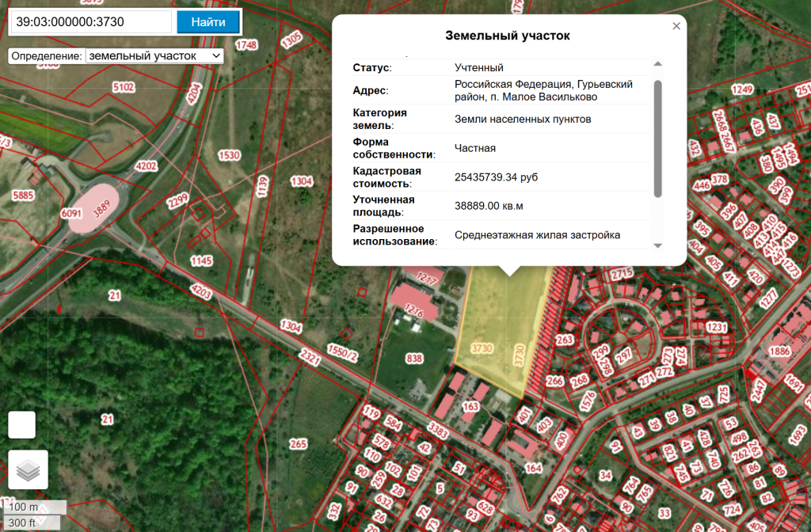The width and height of the screenshot is (811, 532).
Task: Click parcel 838 on the map
Action: 413,358
